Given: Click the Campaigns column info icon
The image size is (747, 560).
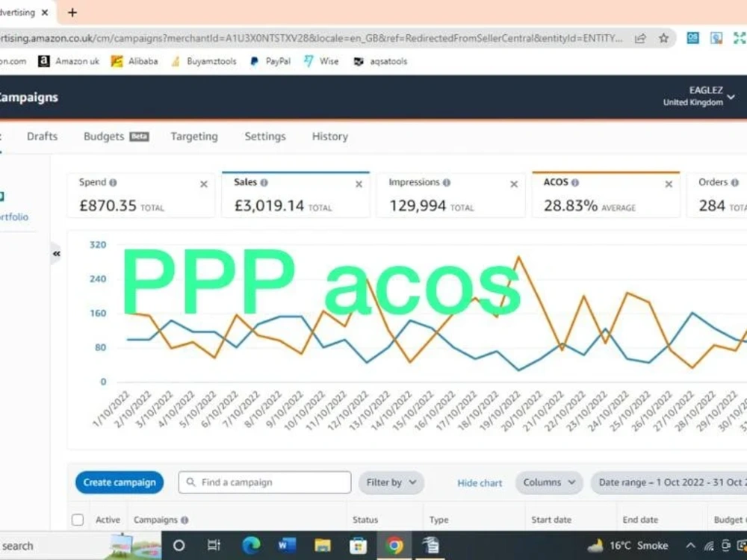Looking at the screenshot, I should pyautogui.click(x=185, y=520).
